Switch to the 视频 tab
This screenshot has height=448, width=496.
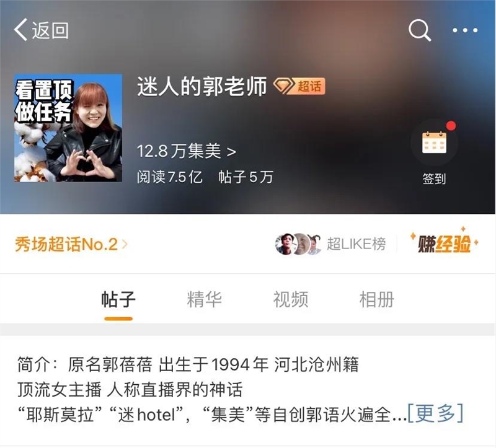point(291,299)
